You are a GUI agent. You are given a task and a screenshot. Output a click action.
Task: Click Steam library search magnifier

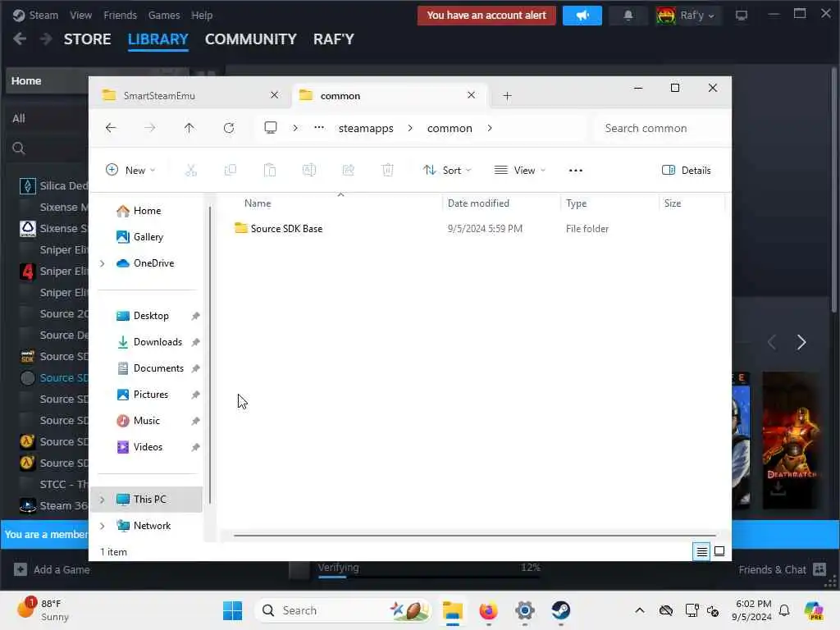click(19, 148)
